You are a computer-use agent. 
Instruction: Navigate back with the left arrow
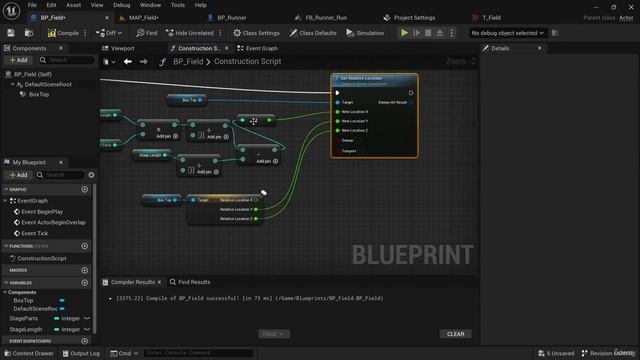click(128, 62)
